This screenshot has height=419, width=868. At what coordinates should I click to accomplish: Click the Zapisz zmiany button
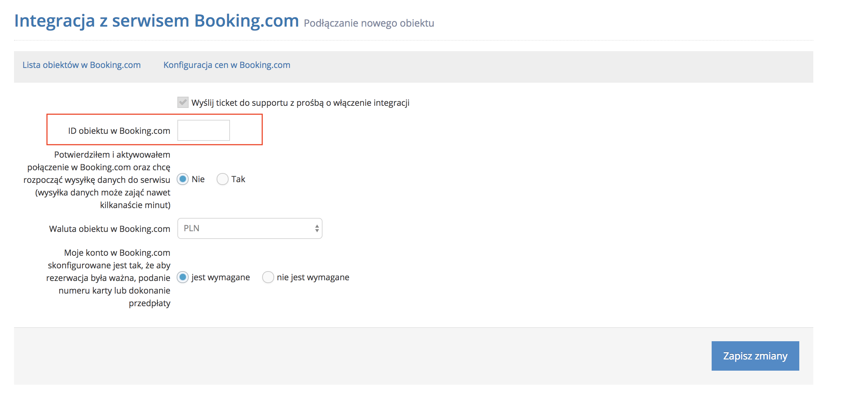[755, 356]
